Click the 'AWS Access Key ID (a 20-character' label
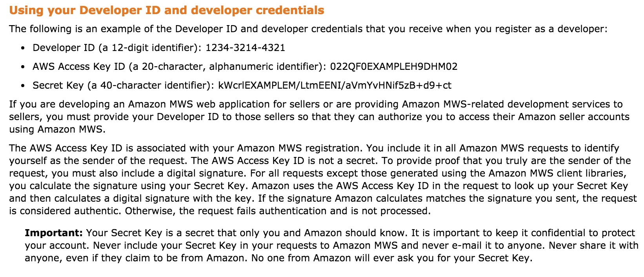The image size is (644, 277). click(119, 67)
